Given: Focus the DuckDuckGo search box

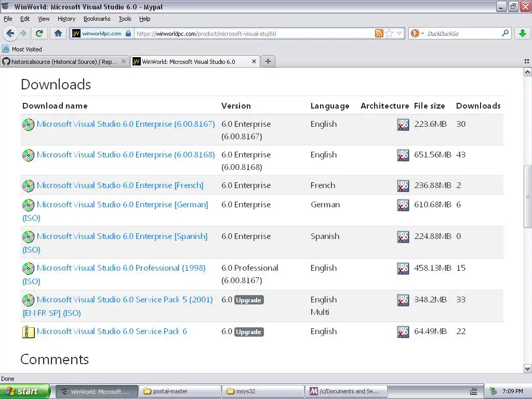Looking at the screenshot, I should point(463,34).
